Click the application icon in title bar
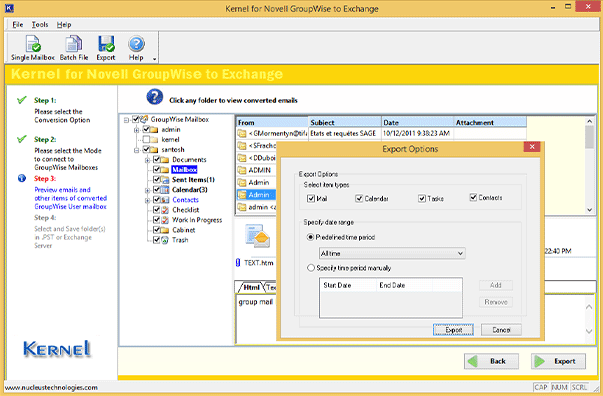 (x=9, y=8)
